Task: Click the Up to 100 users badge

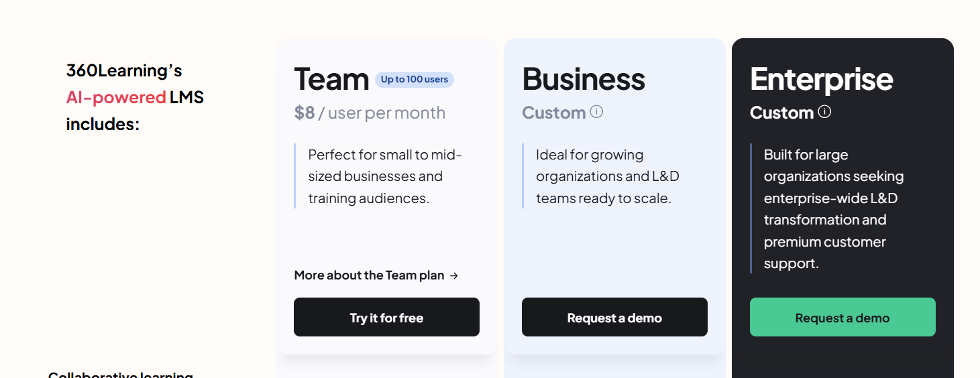Action: (x=415, y=80)
